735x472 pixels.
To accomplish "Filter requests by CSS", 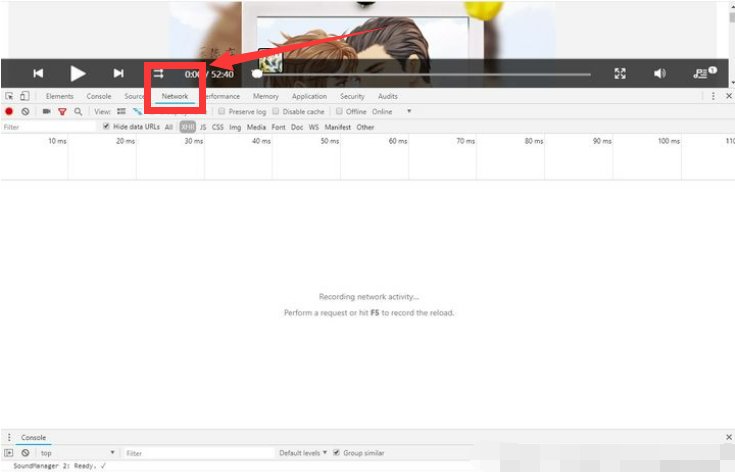I will click(x=218, y=127).
